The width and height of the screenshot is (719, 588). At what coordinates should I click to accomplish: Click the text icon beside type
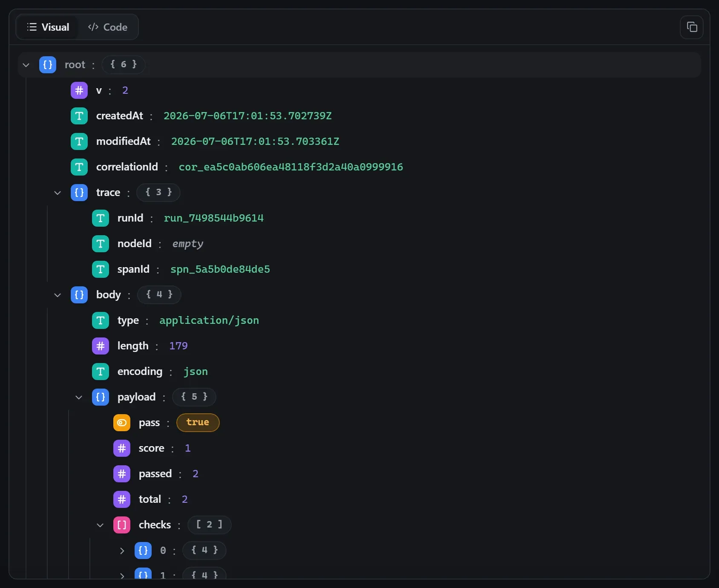[x=101, y=320]
